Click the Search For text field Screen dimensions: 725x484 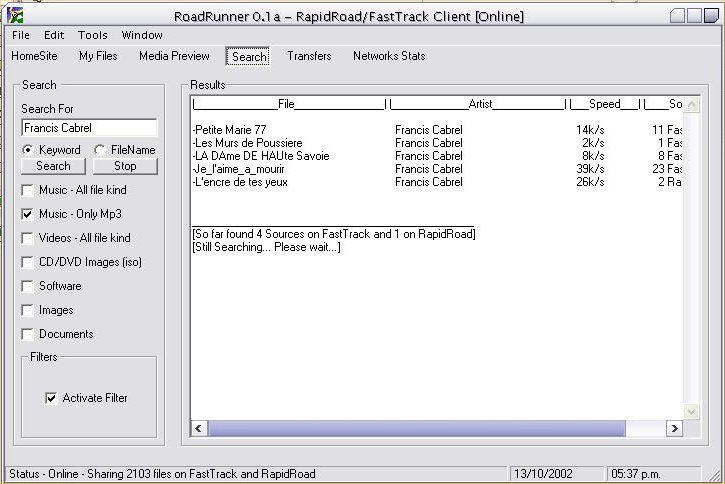[x=89, y=128]
